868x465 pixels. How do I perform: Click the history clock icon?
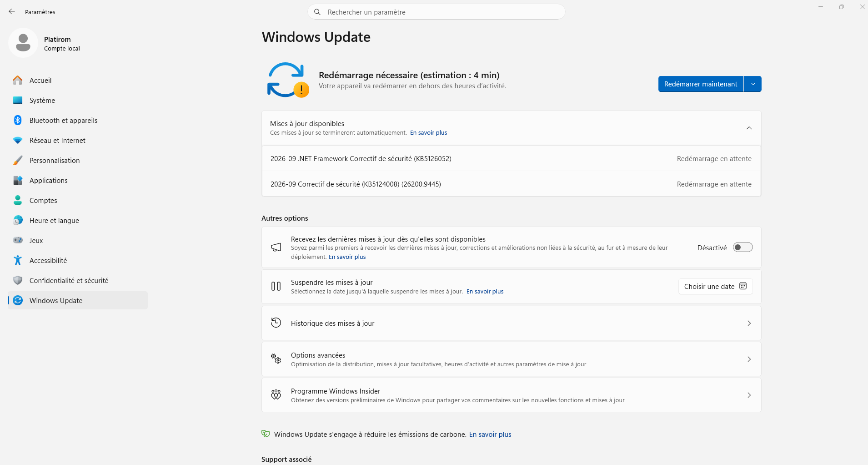276,323
